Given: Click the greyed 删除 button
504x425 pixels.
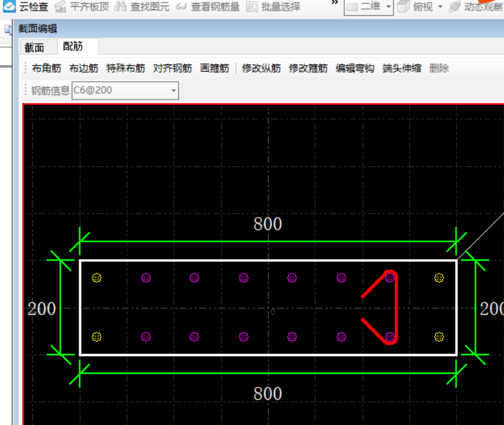Looking at the screenshot, I should (439, 68).
